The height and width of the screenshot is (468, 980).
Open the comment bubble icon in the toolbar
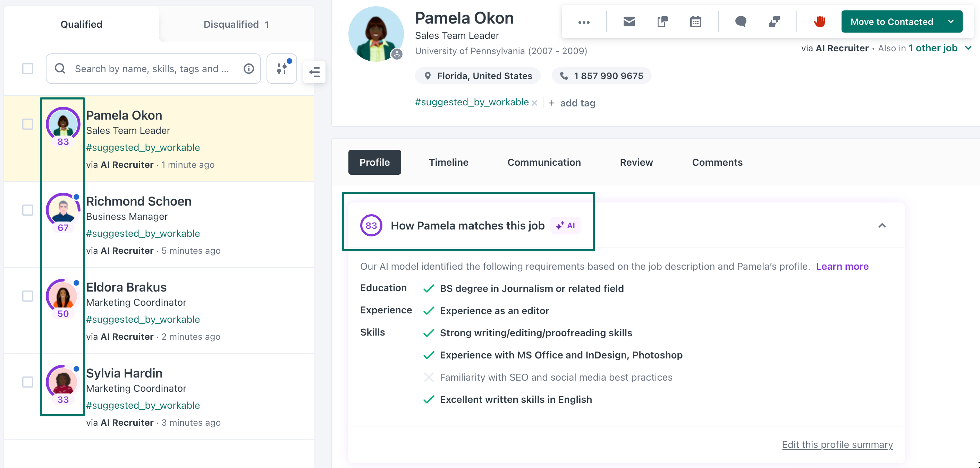click(740, 22)
